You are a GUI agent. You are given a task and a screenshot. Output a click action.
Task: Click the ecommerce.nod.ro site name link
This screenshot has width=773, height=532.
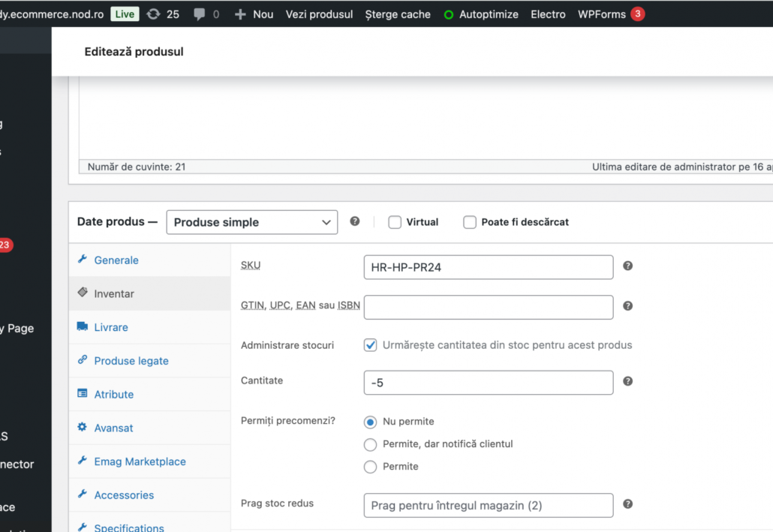pyautogui.click(x=51, y=14)
